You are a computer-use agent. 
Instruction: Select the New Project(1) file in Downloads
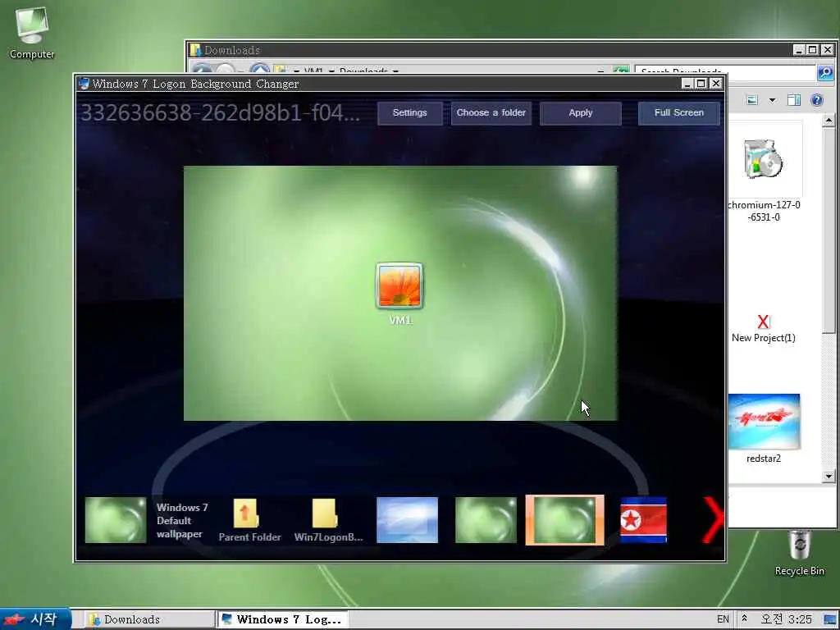click(764, 329)
